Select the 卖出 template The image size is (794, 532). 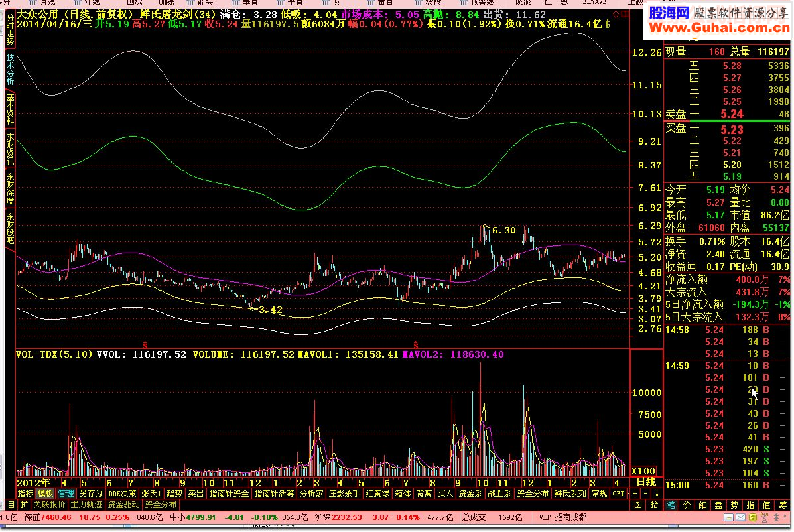(x=196, y=493)
